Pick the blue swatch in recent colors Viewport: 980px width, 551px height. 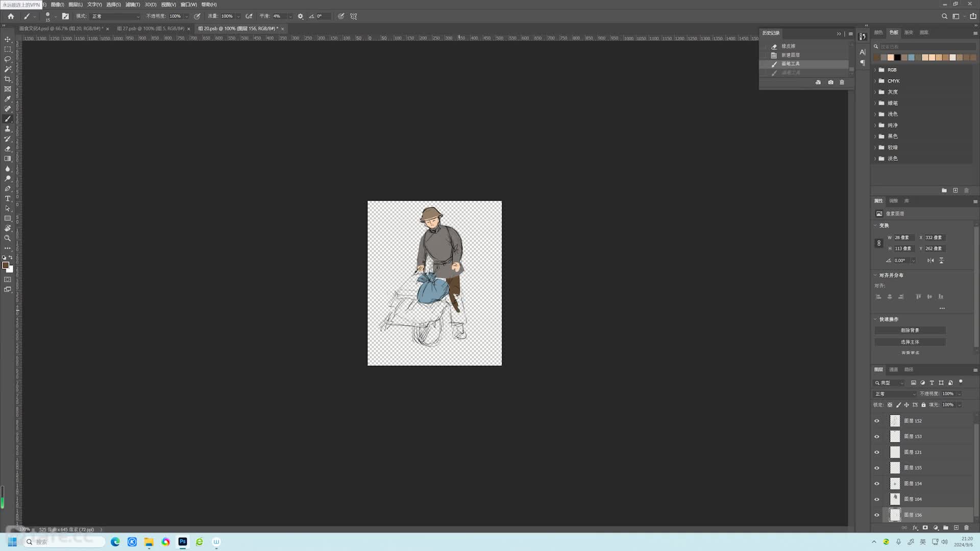tap(911, 58)
